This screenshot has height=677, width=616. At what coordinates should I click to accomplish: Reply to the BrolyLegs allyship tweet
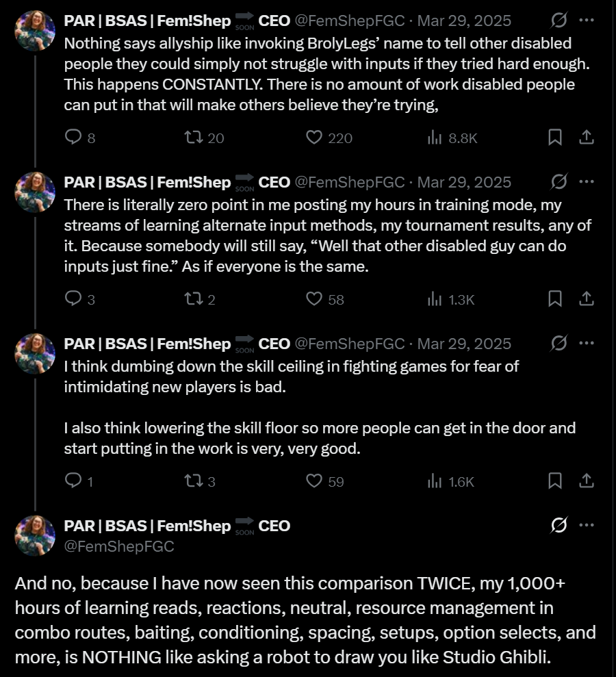click(73, 137)
